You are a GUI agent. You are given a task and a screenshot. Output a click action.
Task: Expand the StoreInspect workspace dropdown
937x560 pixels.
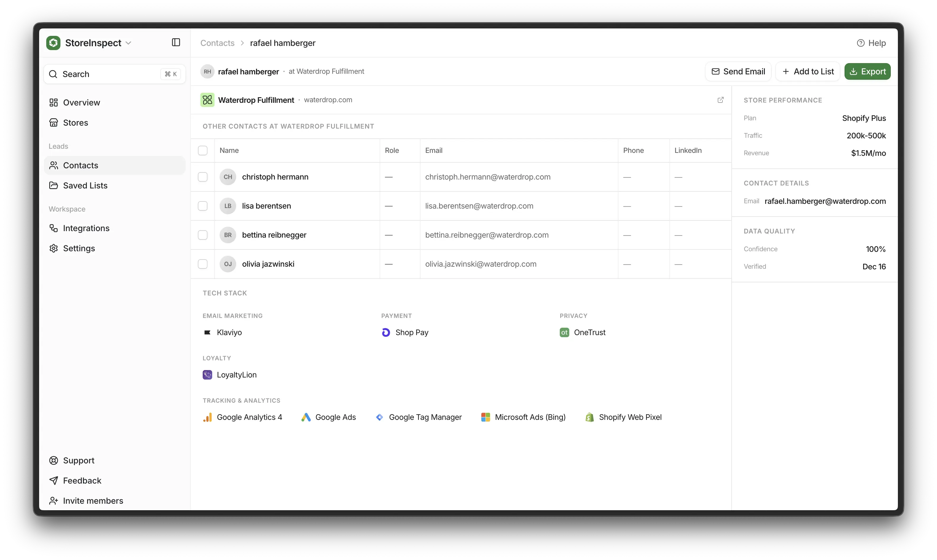click(129, 43)
